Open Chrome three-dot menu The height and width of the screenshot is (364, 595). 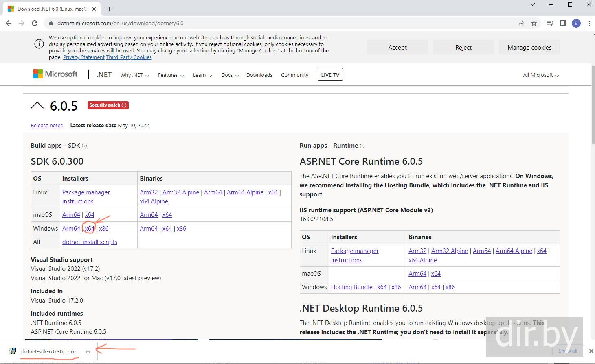click(589, 23)
